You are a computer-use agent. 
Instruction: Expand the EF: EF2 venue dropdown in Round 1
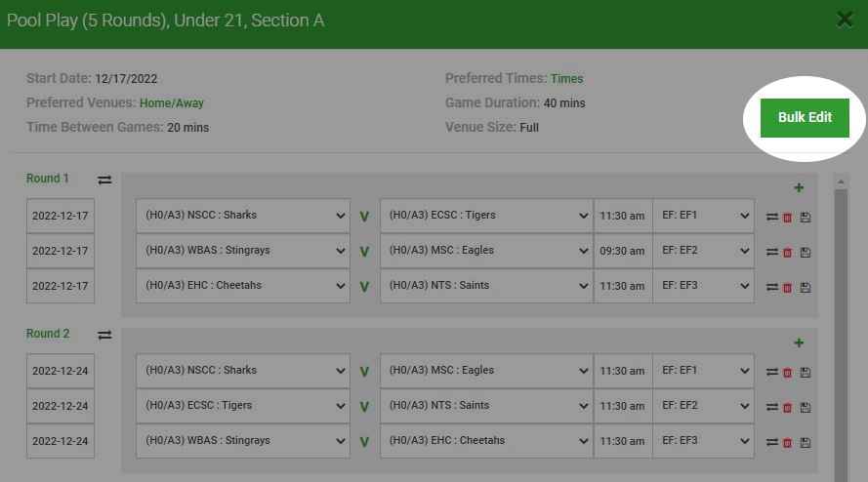point(703,251)
